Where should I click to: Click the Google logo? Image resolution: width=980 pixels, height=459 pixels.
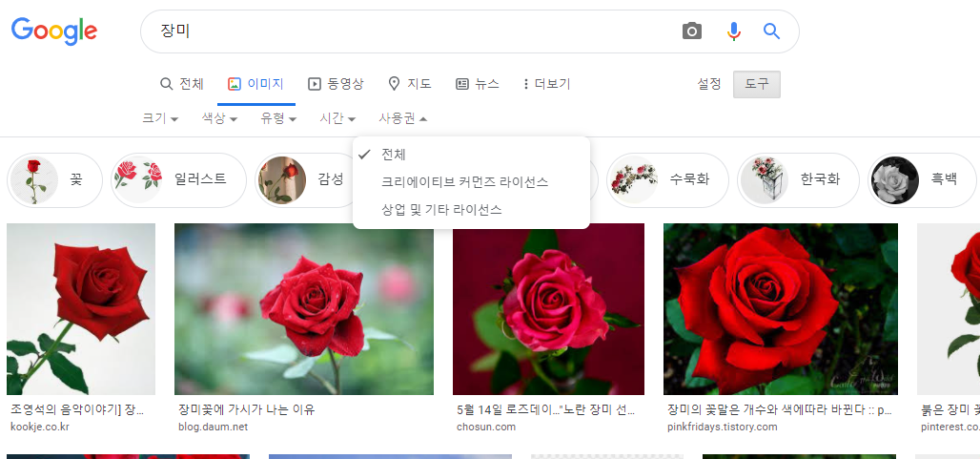pyautogui.click(x=54, y=31)
